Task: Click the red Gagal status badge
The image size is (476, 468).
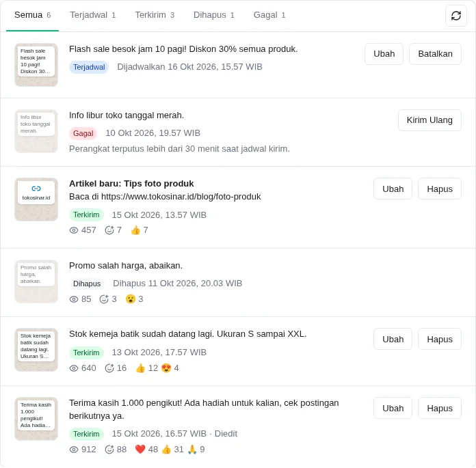Action: point(83,133)
